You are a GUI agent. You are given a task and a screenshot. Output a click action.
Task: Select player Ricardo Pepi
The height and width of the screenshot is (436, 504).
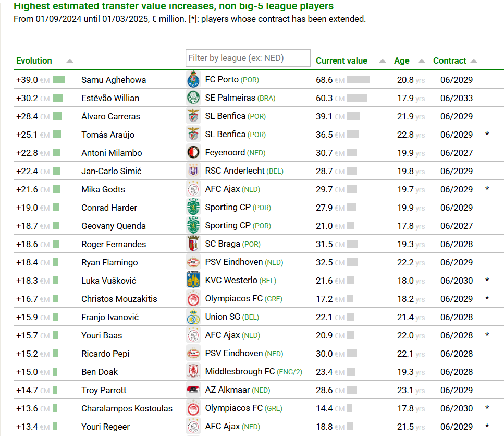pyautogui.click(x=105, y=354)
